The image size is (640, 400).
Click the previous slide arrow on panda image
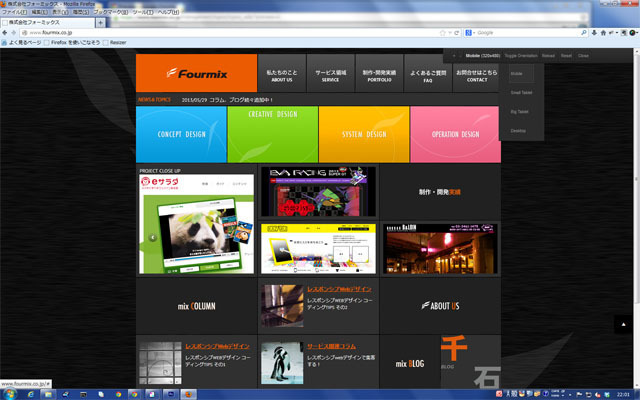pos(152,238)
